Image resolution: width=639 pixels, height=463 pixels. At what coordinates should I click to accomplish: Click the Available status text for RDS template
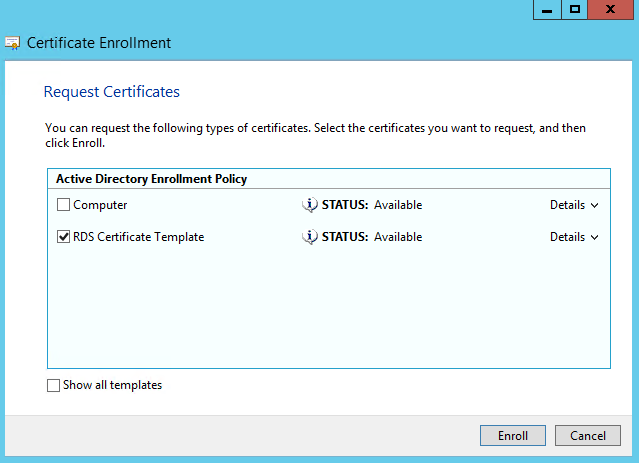pyautogui.click(x=398, y=237)
